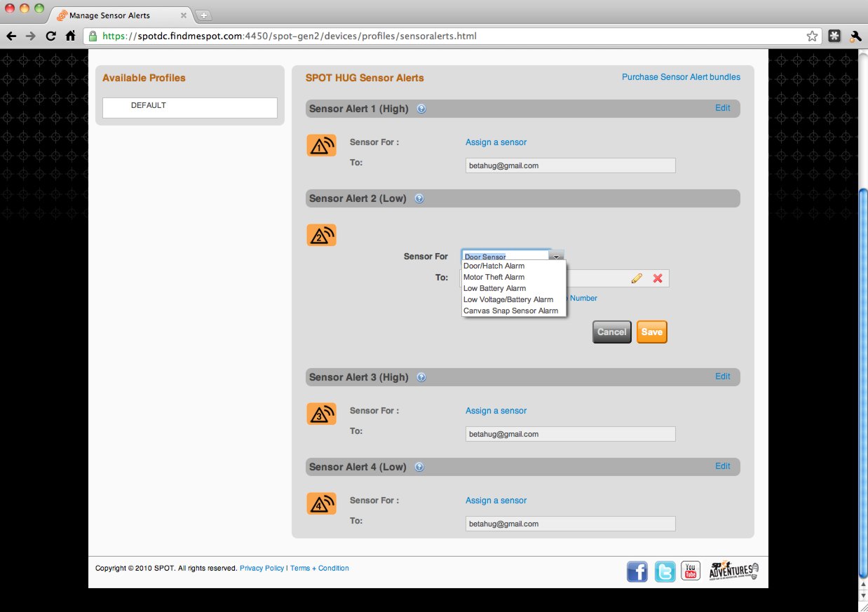Image resolution: width=868 pixels, height=612 pixels.
Task: Bookmark this page with the star icon
Action: pyautogui.click(x=812, y=36)
